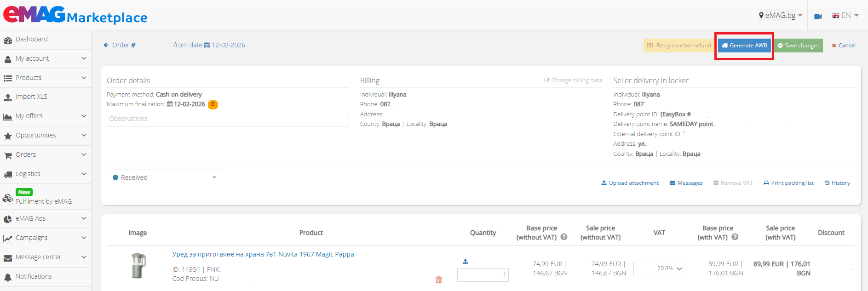The width and height of the screenshot is (868, 291).
Task: Open Import XLS in the sidebar
Action: tap(31, 97)
